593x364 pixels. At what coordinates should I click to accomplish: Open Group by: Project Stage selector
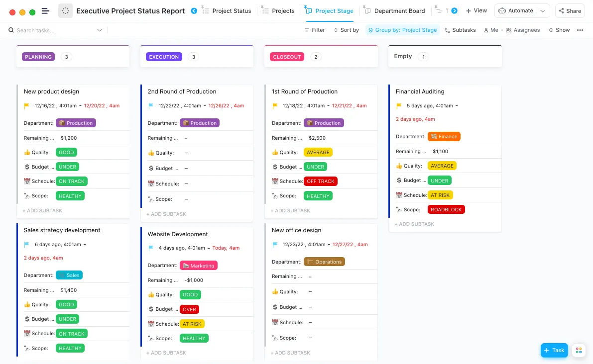(402, 30)
